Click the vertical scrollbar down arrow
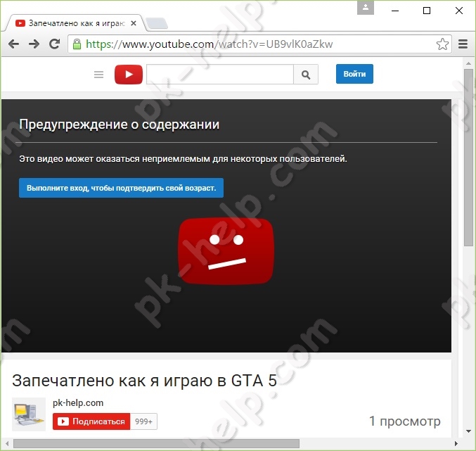Screen dimensions: 476x451 (468, 431)
